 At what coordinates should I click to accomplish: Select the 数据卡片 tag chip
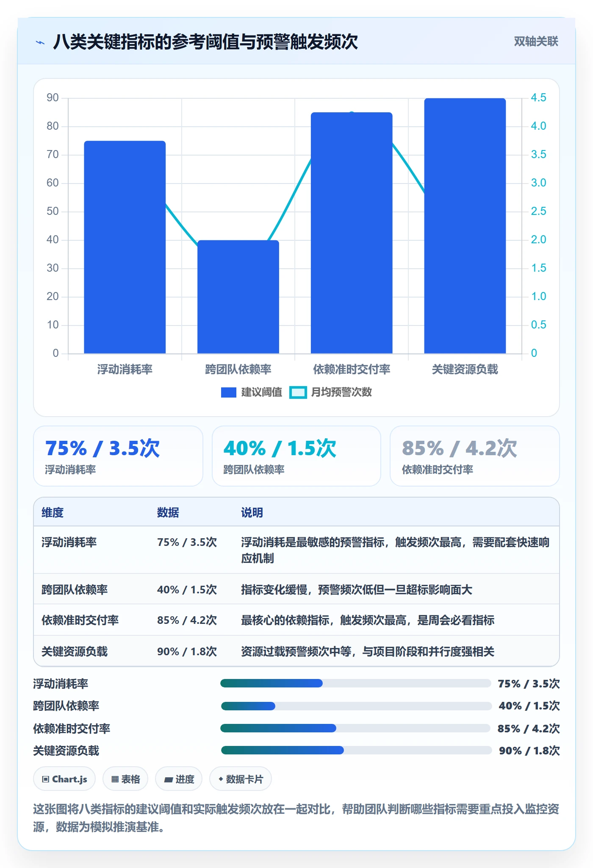pos(241,779)
